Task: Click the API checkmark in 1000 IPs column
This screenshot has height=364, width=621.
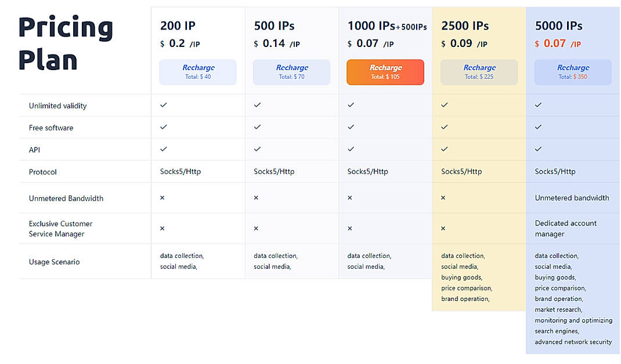Action: 350,150
